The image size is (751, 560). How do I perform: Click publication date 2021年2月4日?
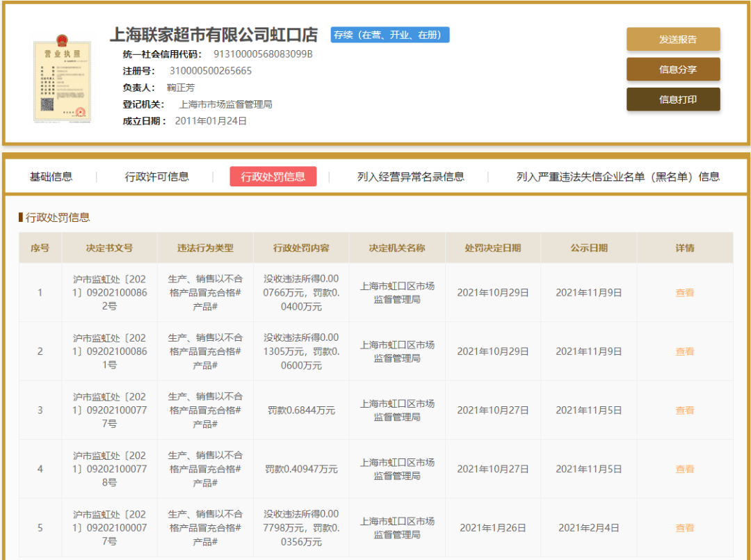click(589, 528)
